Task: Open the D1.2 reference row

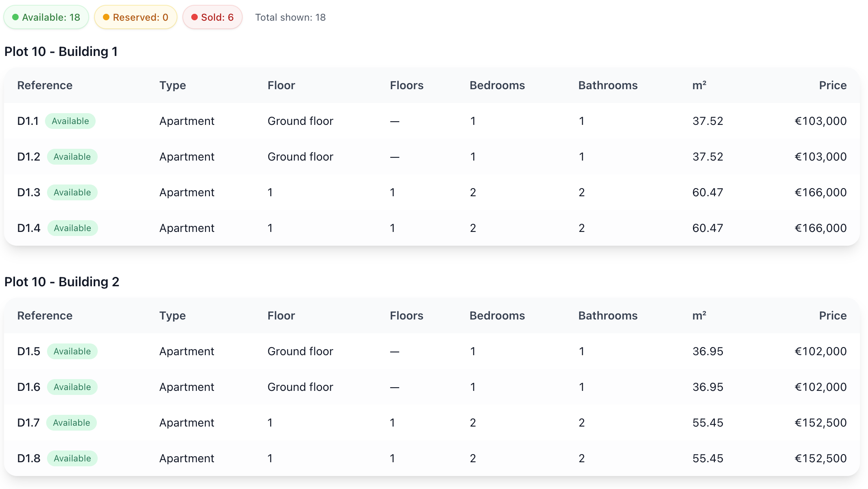Action: (x=29, y=157)
